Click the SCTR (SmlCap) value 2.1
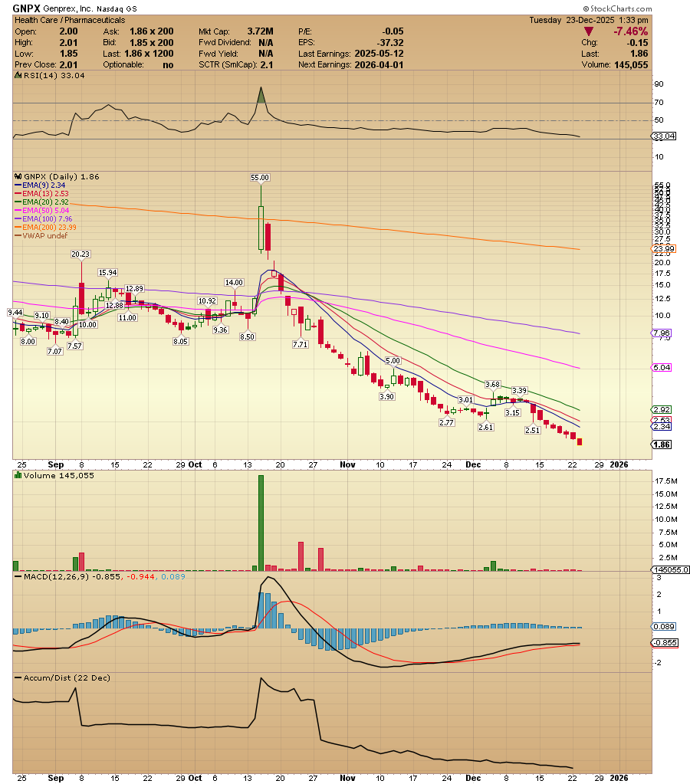Screen dimensions: 690x784 coord(267,65)
